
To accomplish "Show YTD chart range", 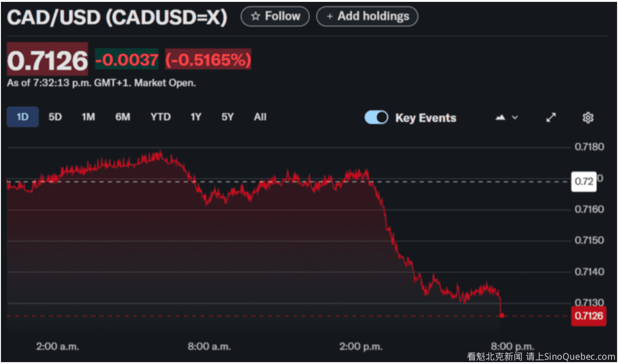I will pyautogui.click(x=160, y=117).
